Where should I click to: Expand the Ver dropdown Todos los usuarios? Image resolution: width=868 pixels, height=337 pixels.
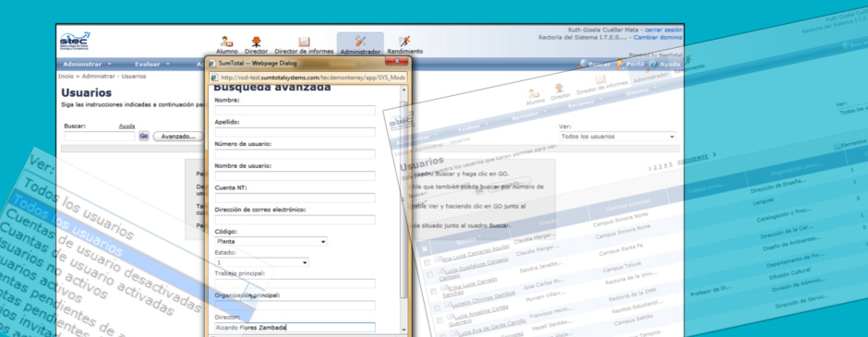pyautogui.click(x=617, y=136)
